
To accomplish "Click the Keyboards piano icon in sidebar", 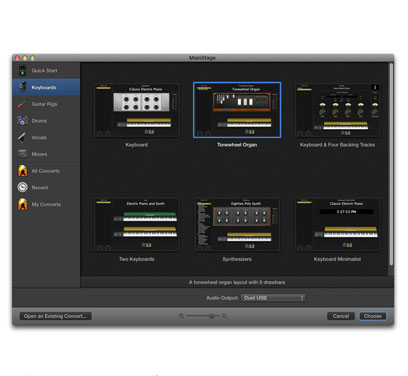I will pos(22,87).
